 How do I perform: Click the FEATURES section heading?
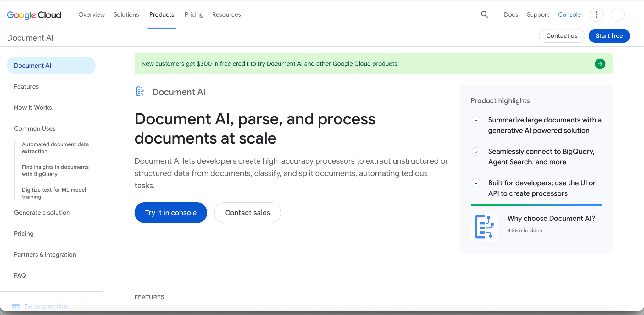pos(149,297)
